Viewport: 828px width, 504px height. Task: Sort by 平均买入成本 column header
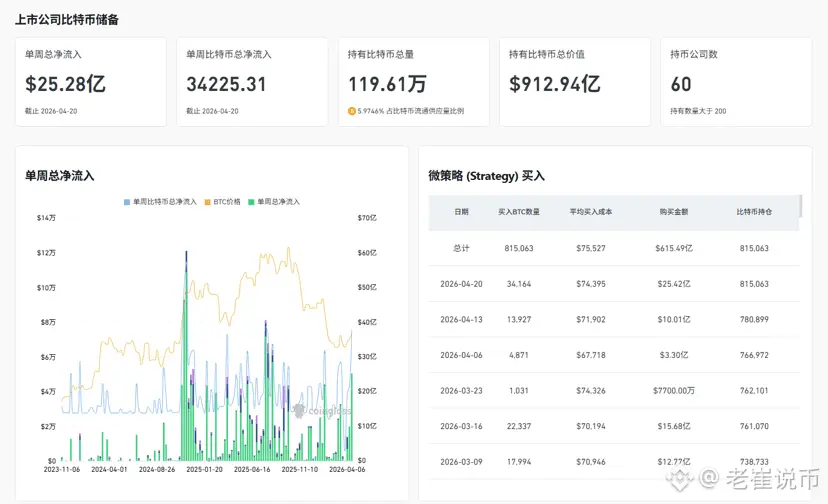pyautogui.click(x=590, y=212)
